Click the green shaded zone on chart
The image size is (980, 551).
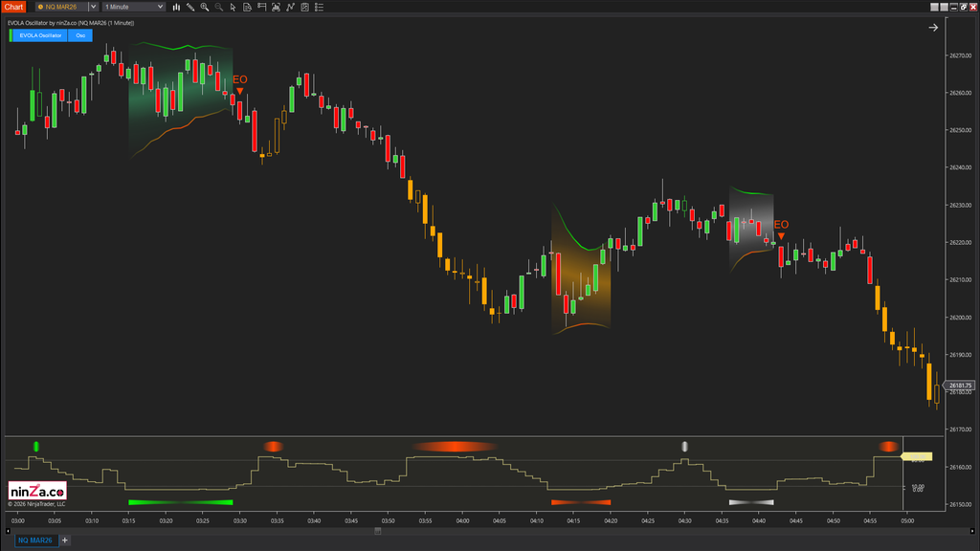(181, 99)
